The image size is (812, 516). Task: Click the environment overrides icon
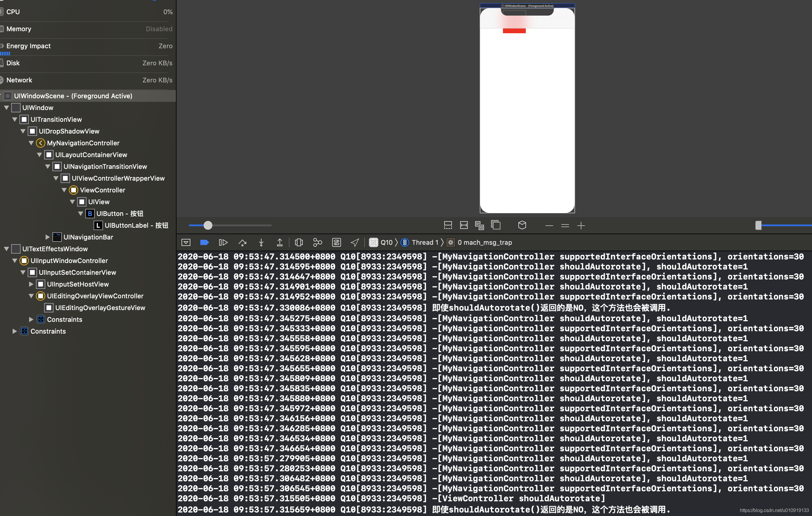(x=336, y=242)
